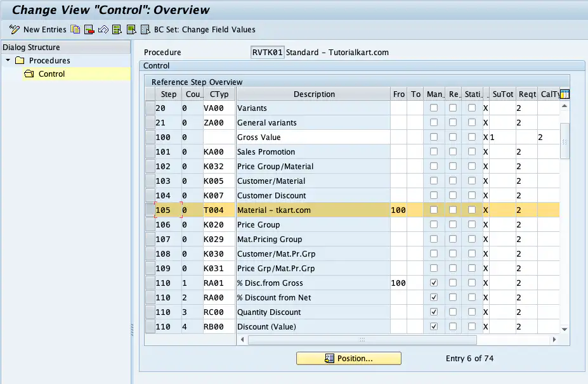This screenshot has width=588, height=384.
Task: Click the step cell 106 for Price Group
Action: (x=168, y=225)
